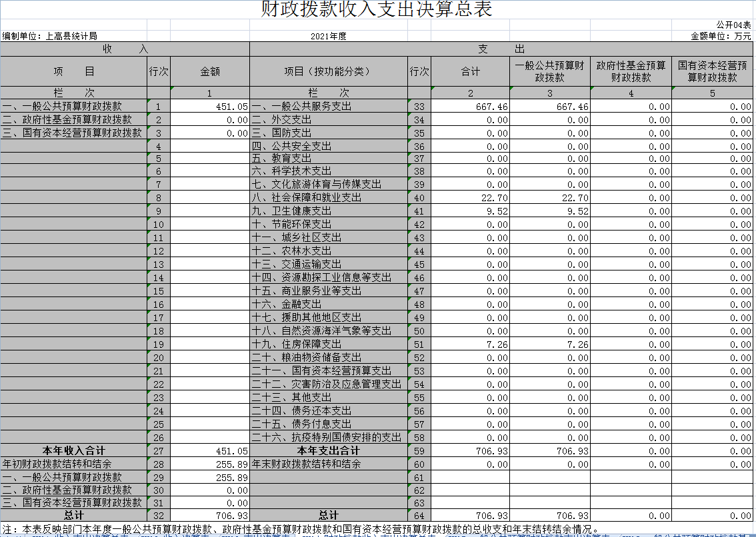Click the income 总计 label in row 32
The width and height of the screenshot is (756, 537).
click(x=74, y=515)
